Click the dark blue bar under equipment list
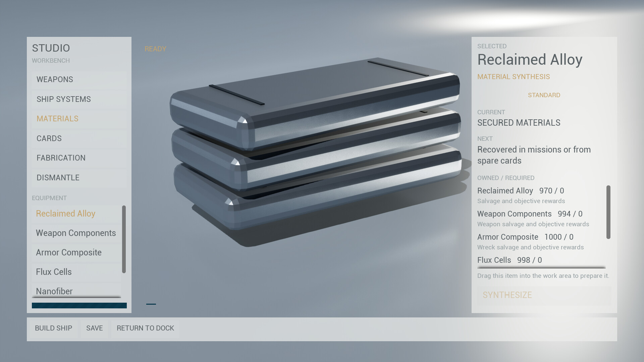 (79, 305)
